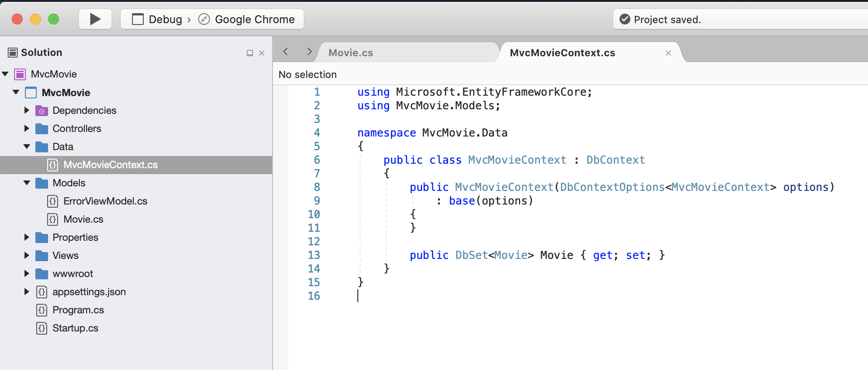Click the MvcMovie solution icon
Image resolution: width=868 pixels, height=370 pixels.
[20, 74]
